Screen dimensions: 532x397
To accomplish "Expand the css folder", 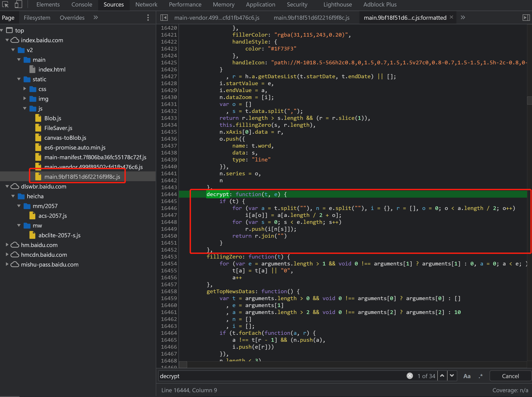I will pos(25,89).
